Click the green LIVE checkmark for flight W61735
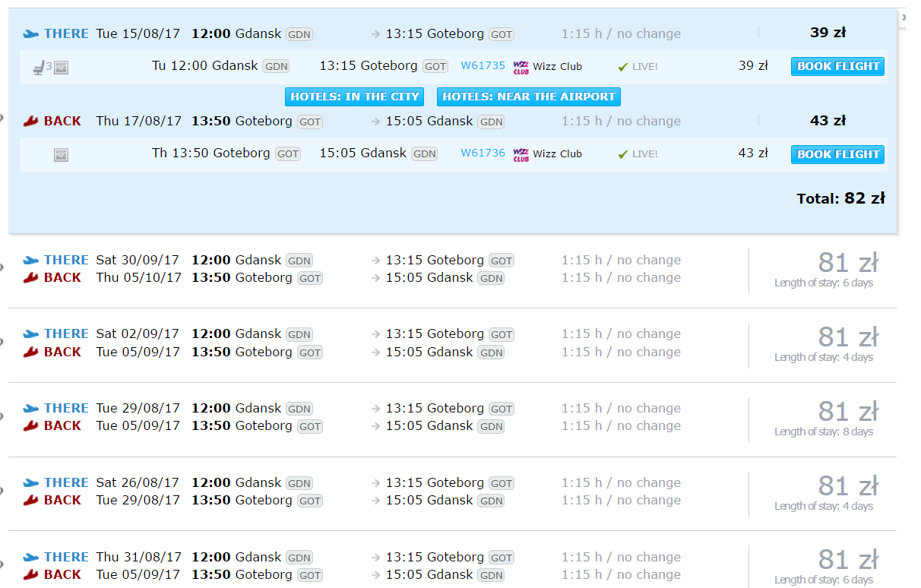This screenshot has width=921, height=588. pyautogui.click(x=623, y=67)
